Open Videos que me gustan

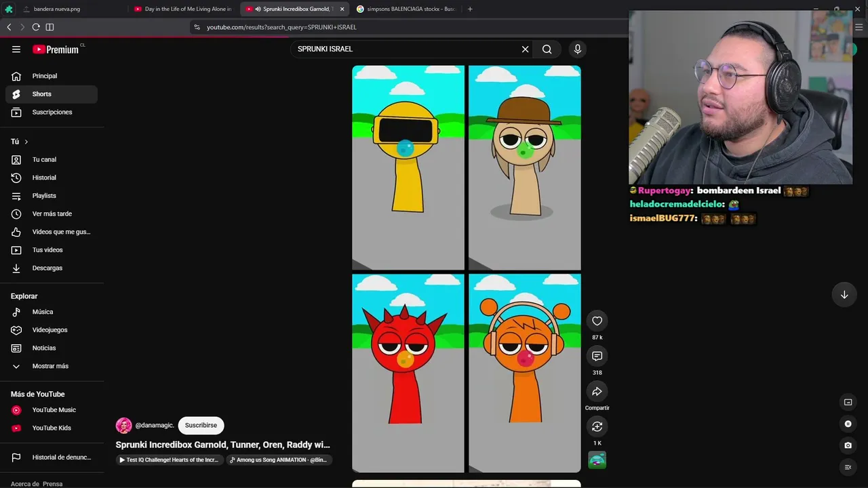(52, 232)
